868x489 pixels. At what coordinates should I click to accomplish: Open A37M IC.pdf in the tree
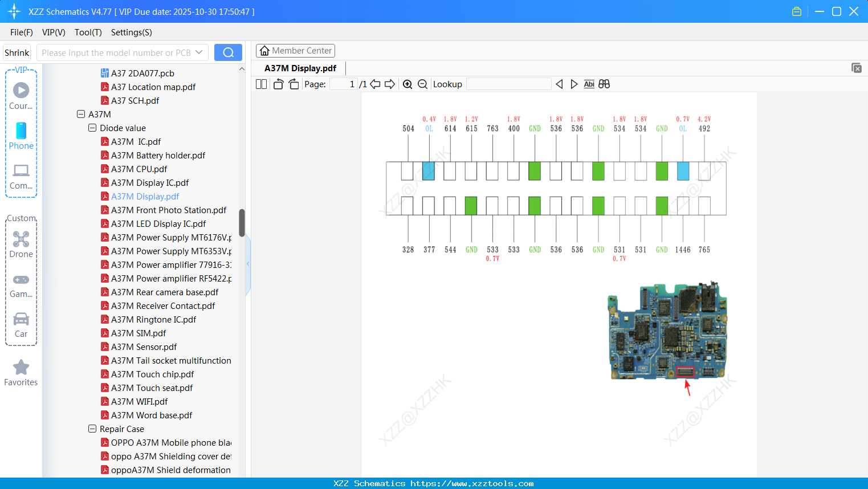coord(136,141)
